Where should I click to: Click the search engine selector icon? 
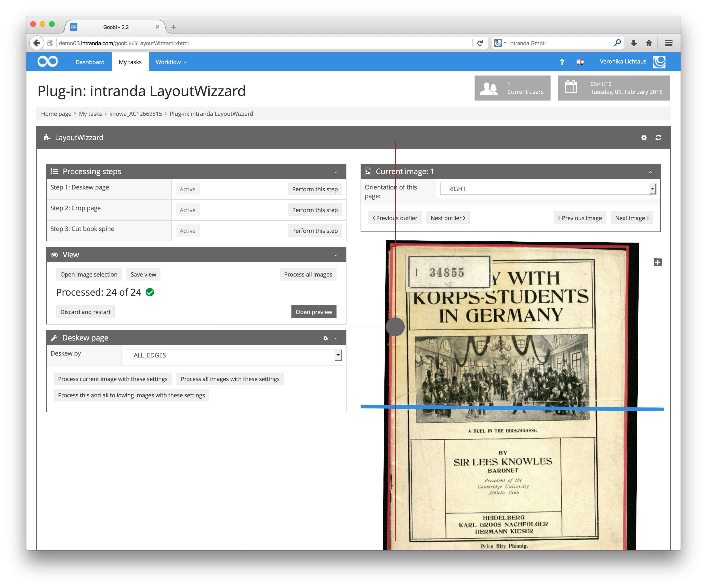pyautogui.click(x=500, y=43)
